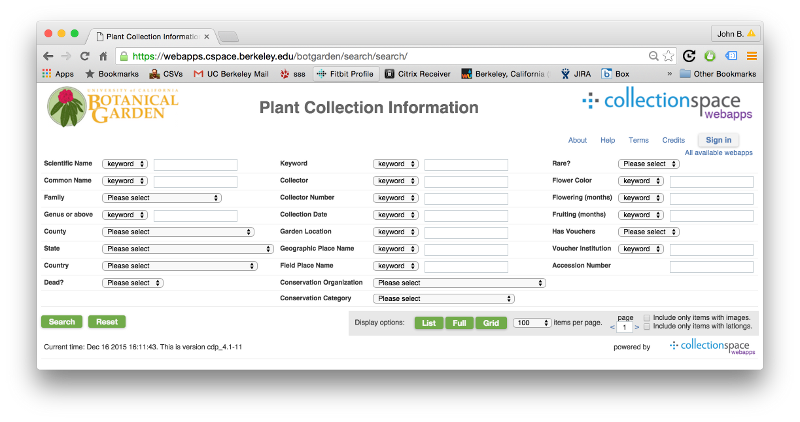Open the Has Vouchers dropdown
The image size is (800, 422).
point(648,232)
